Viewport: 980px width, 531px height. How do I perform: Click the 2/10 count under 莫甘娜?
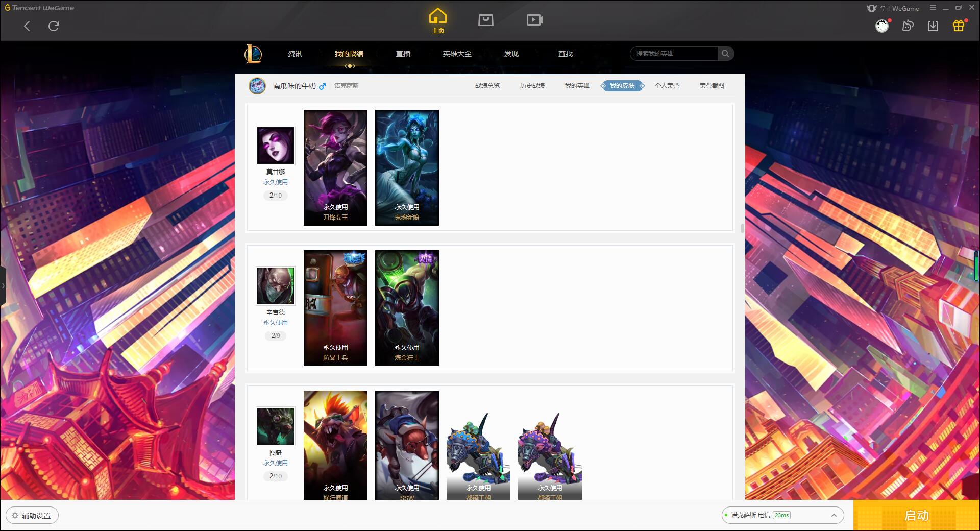(276, 195)
